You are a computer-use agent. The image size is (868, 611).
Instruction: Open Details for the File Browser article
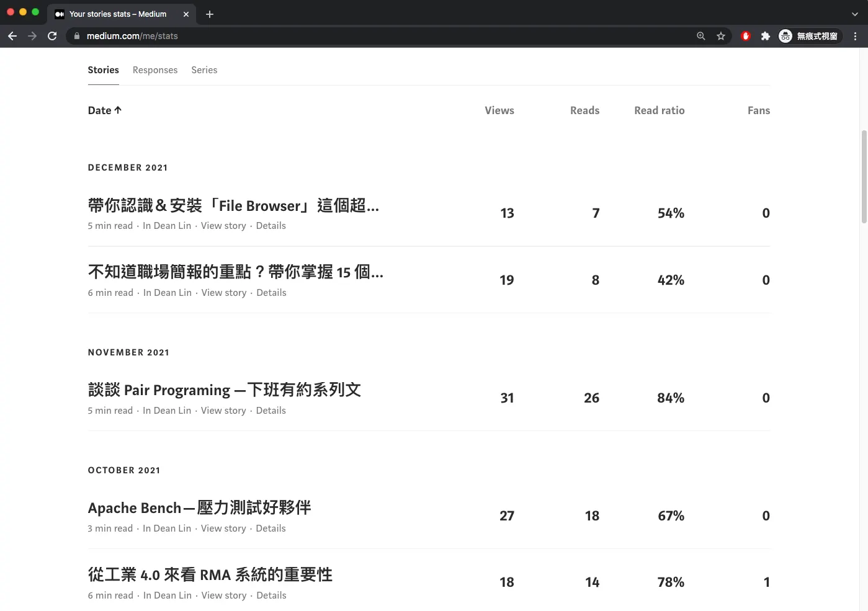271,226
